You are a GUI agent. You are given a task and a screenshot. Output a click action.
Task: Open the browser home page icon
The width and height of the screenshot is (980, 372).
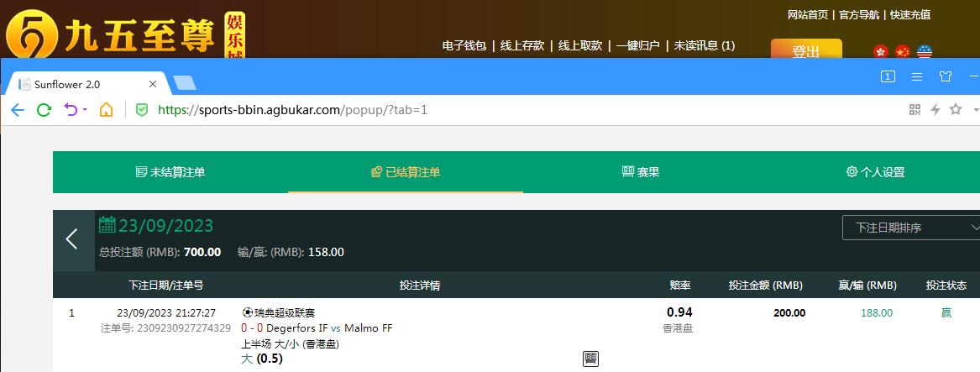point(107,110)
